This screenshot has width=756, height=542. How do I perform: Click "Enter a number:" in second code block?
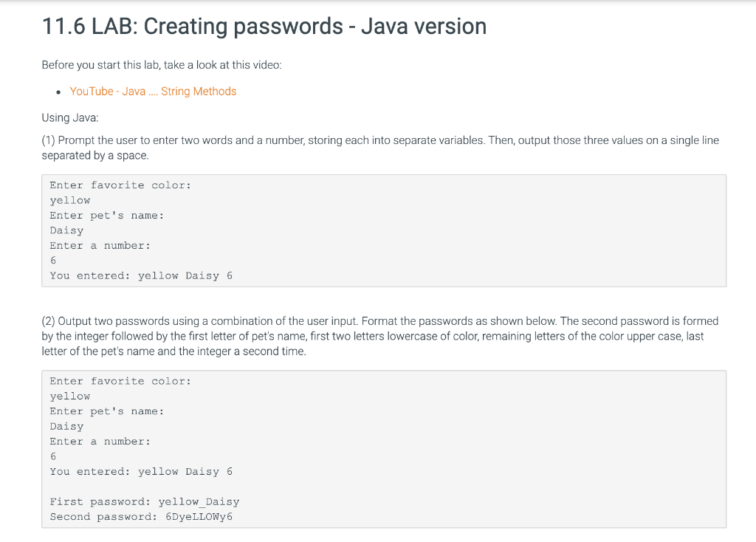click(100, 442)
